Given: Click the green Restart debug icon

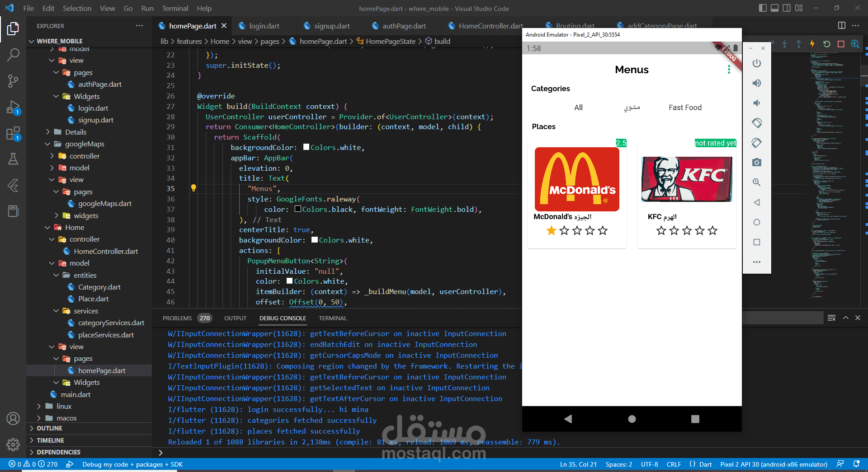Looking at the screenshot, I should 826,44.
